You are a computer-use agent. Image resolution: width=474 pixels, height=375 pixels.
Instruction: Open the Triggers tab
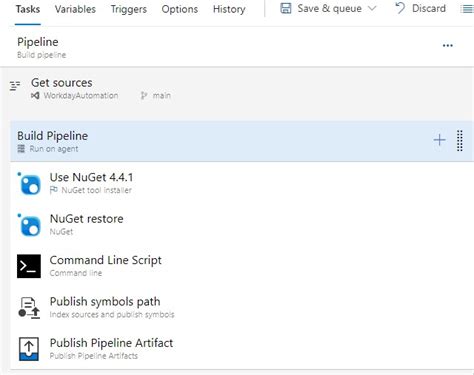128,9
